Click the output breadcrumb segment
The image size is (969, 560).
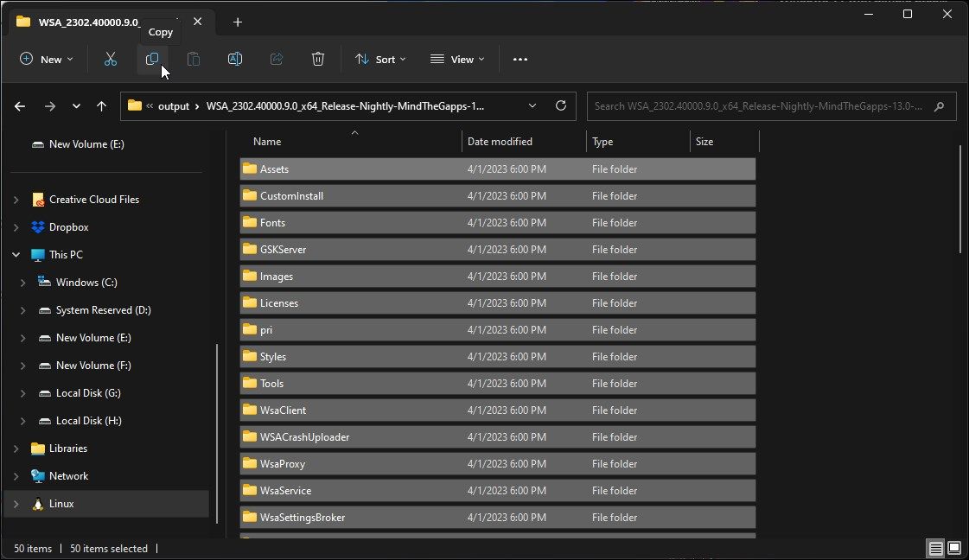click(x=174, y=106)
